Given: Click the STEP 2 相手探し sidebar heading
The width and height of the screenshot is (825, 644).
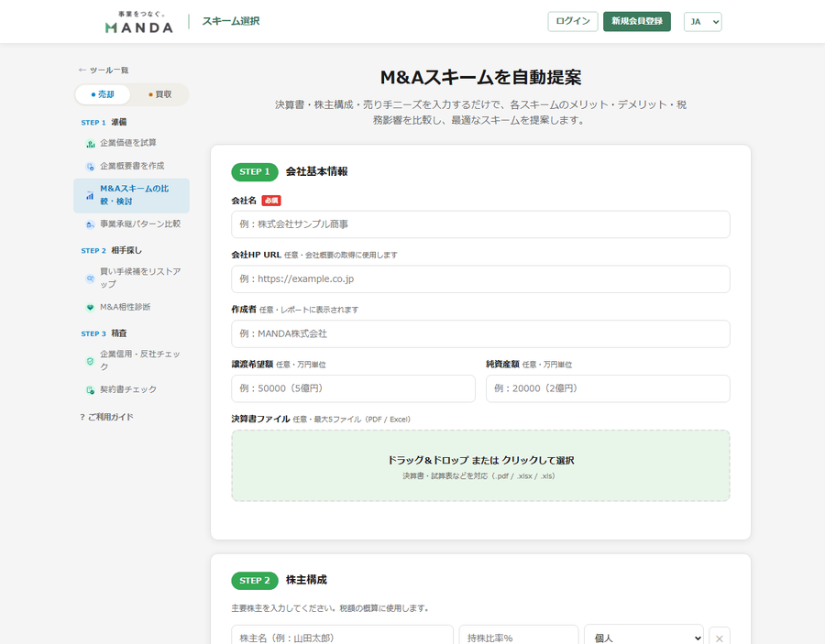Looking at the screenshot, I should tap(112, 250).
